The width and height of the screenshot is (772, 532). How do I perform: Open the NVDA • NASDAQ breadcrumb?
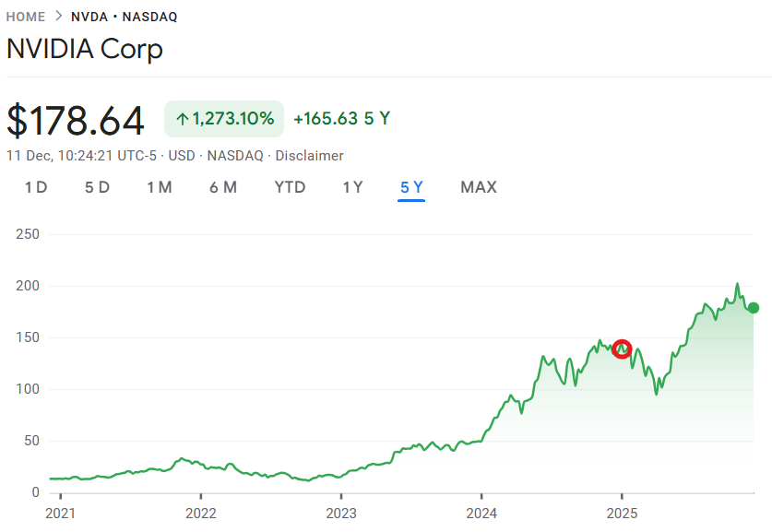[124, 17]
